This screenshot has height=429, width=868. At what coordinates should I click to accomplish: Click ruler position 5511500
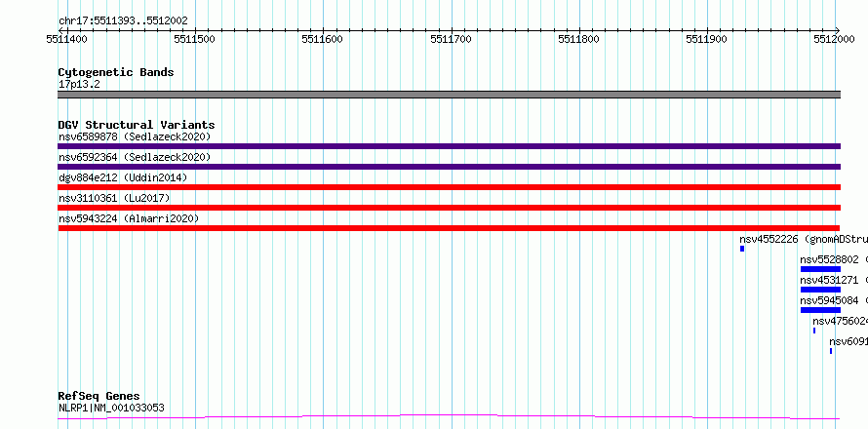coord(194,39)
